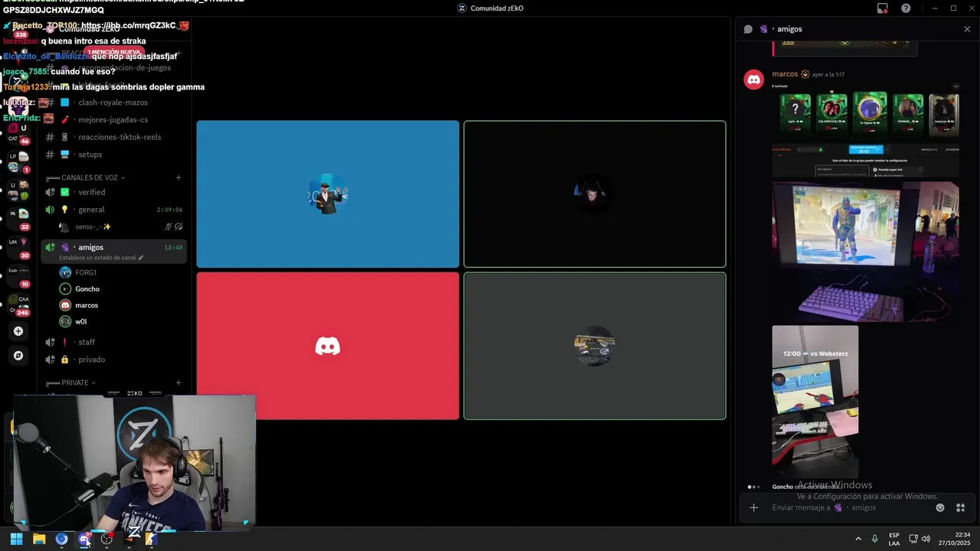The height and width of the screenshot is (551, 980).
Task: Click the Add a Server plus button
Action: 18,331
